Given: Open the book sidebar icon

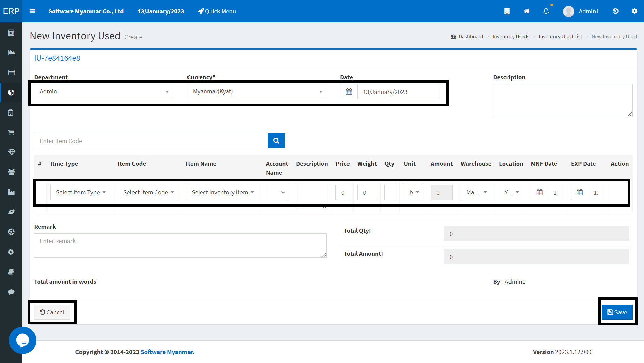Looking at the screenshot, I should [11, 272].
